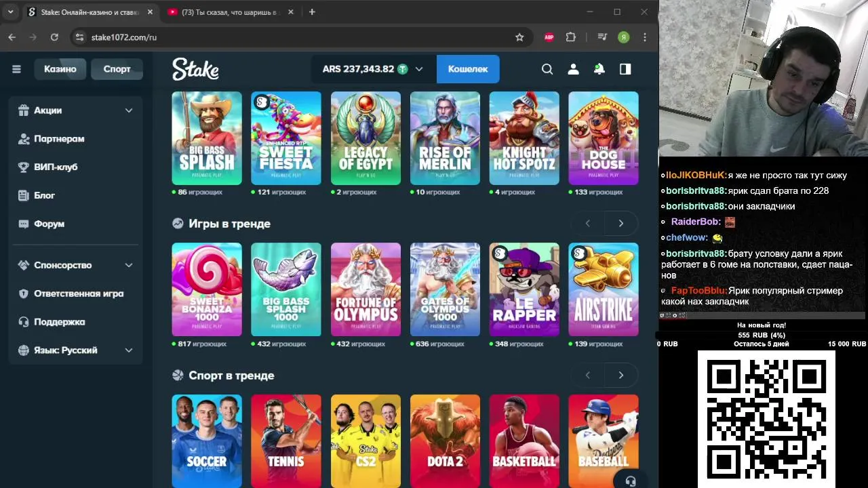
Task: Open the Legacy of Egypt game
Action: pyautogui.click(x=366, y=138)
